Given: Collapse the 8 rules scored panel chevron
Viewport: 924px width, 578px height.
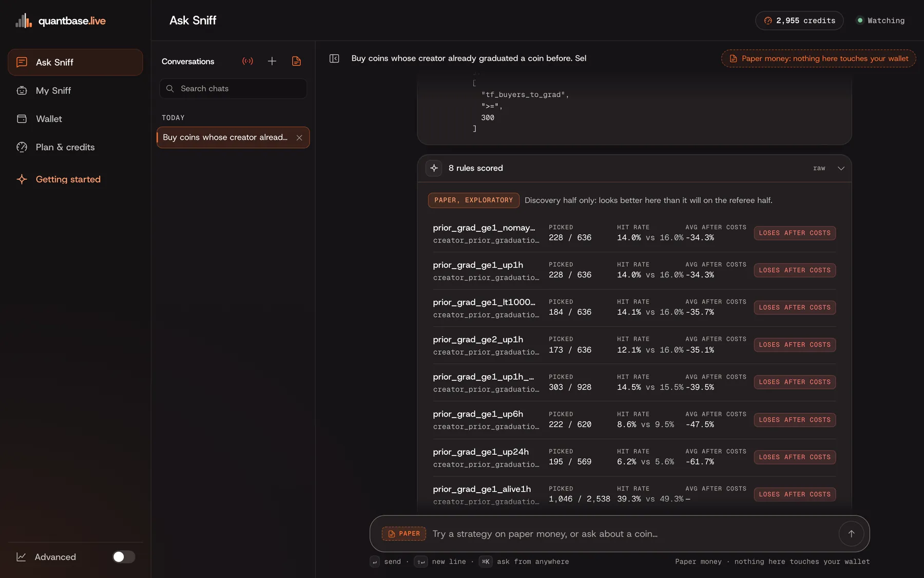Looking at the screenshot, I should click(841, 168).
